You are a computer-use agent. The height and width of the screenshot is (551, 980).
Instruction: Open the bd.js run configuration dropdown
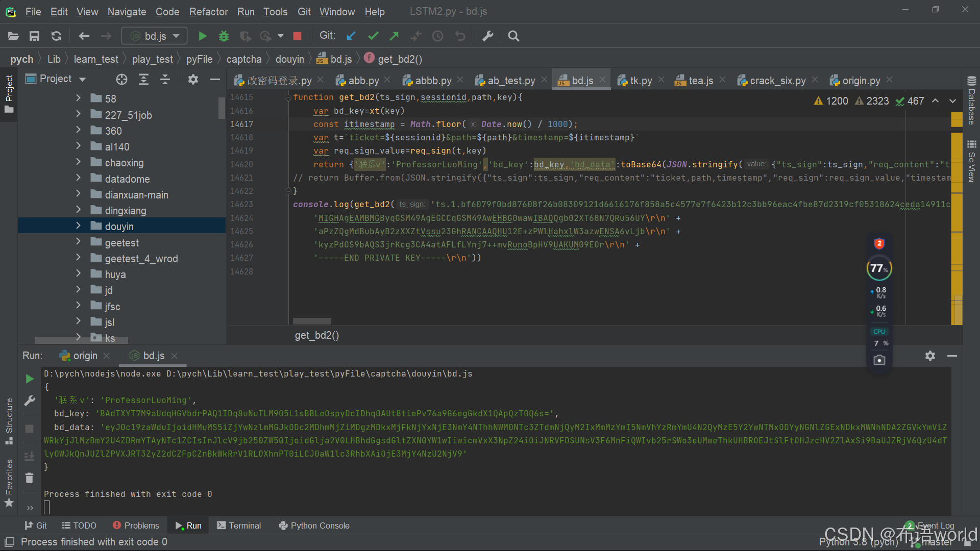(155, 36)
